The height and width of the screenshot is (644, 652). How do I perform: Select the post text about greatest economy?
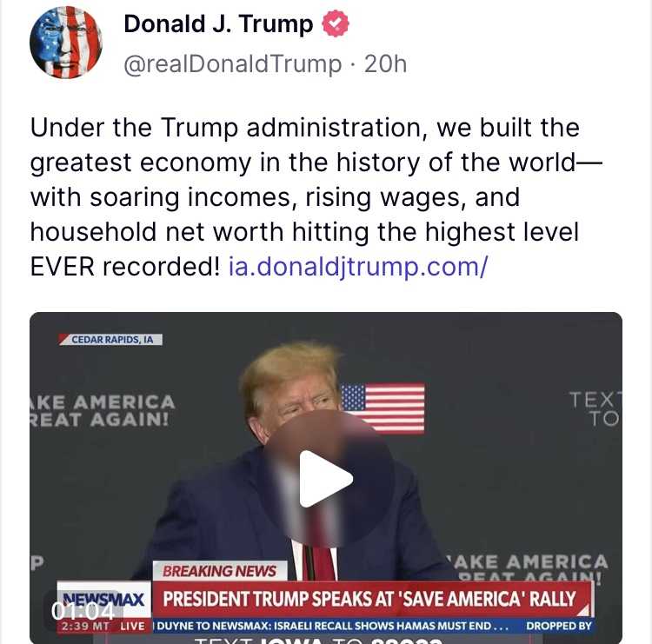click(x=316, y=197)
